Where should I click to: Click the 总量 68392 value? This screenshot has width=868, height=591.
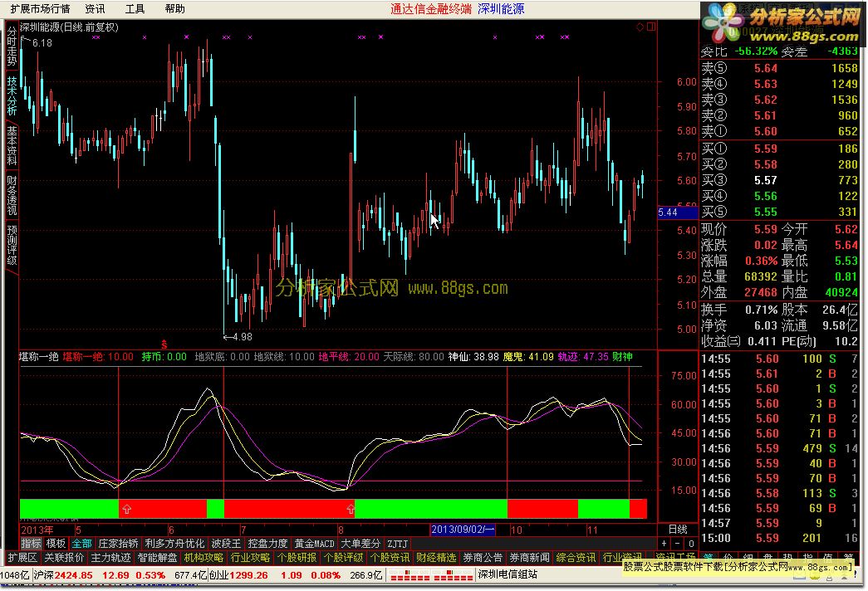(761, 276)
